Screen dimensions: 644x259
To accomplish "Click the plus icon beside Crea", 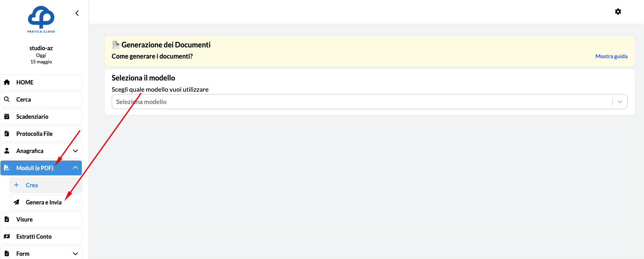I will click(x=16, y=185).
